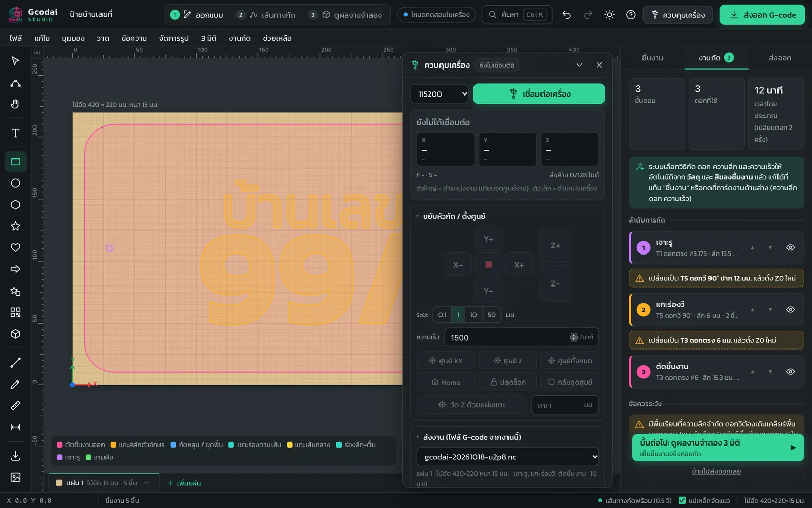Click the ส่งออก G-code button

click(762, 15)
